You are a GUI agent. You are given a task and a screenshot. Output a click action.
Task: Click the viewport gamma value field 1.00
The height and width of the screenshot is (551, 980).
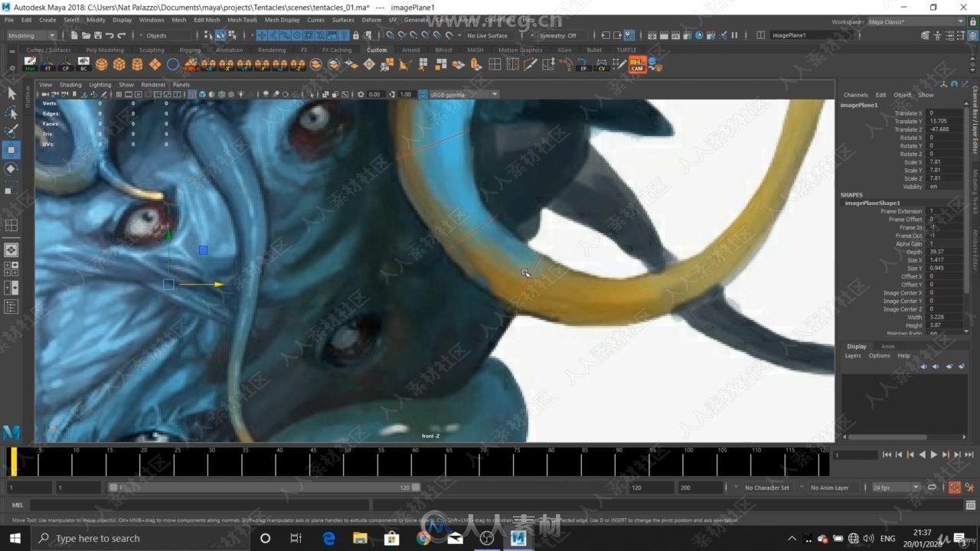click(406, 94)
